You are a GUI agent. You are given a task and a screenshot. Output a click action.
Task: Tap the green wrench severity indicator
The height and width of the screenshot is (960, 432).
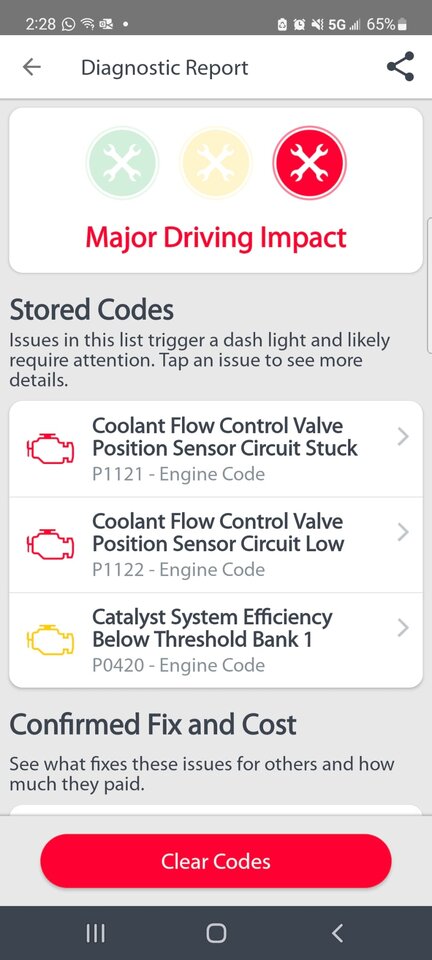[x=122, y=163]
